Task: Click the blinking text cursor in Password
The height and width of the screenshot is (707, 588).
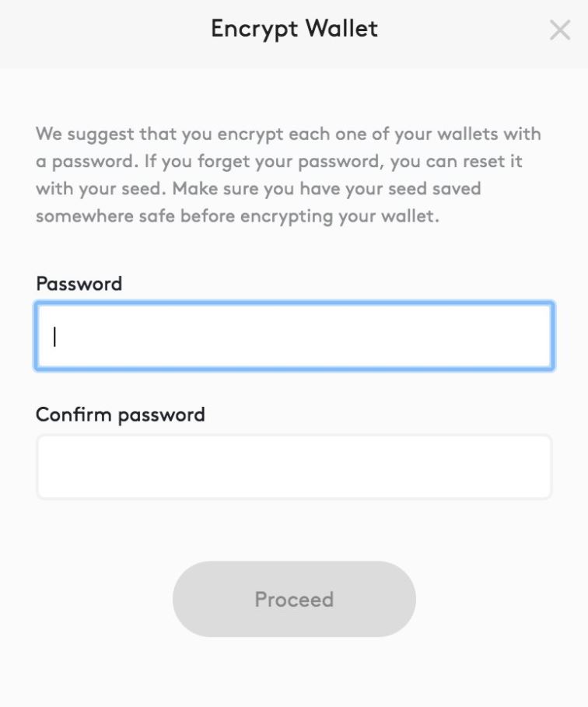Action: click(x=54, y=336)
